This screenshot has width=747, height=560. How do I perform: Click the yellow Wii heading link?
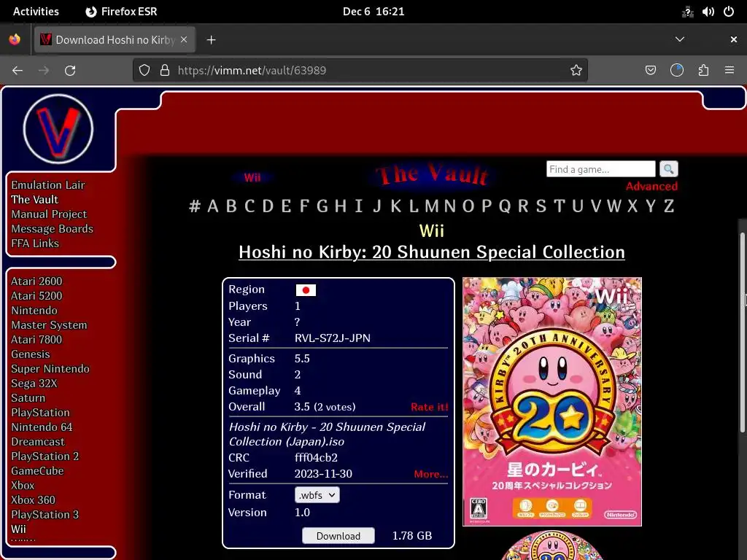pyautogui.click(x=432, y=231)
